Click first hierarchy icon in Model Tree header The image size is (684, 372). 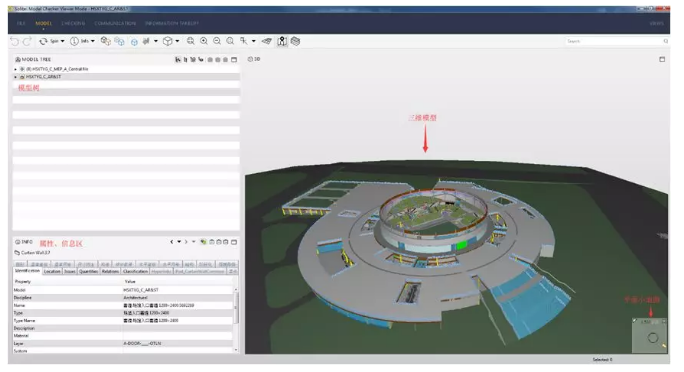(178, 59)
